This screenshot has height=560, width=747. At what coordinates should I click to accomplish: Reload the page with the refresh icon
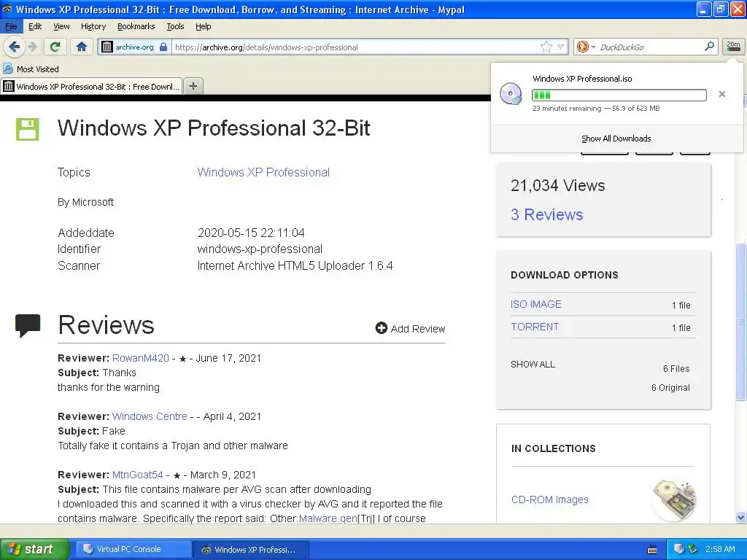click(x=55, y=47)
